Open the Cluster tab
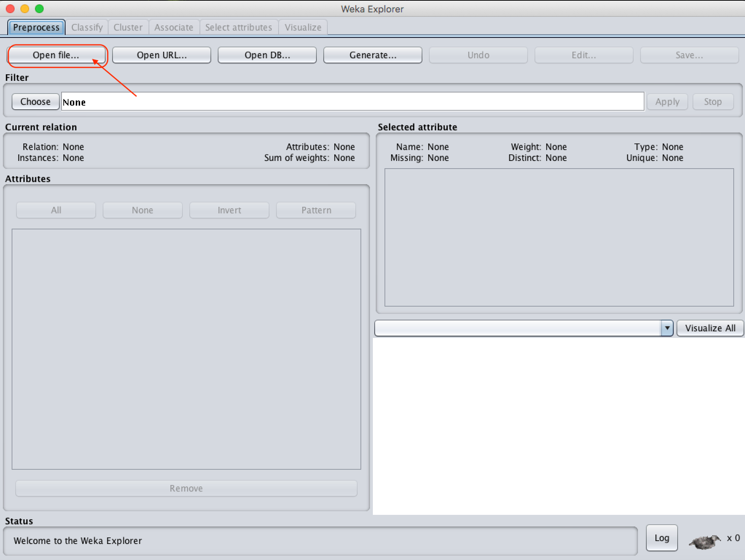745x560 pixels. click(x=128, y=27)
